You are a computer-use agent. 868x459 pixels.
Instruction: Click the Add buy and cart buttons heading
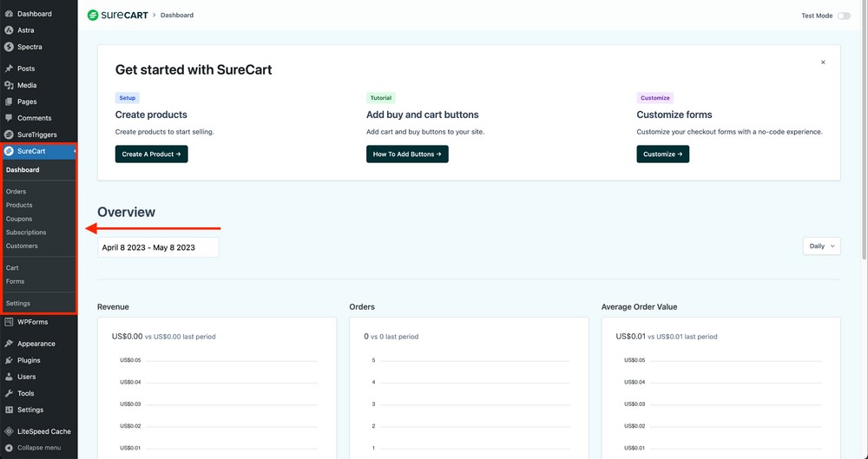click(423, 115)
